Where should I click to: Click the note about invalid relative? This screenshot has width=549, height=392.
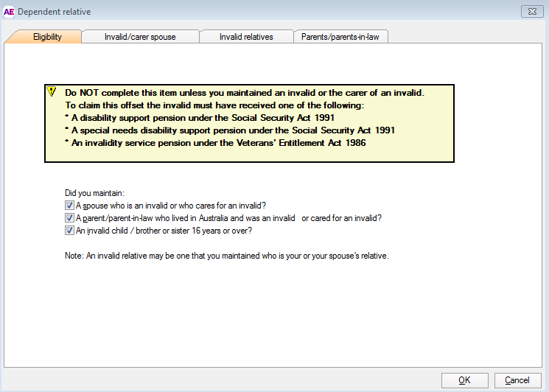(x=227, y=256)
